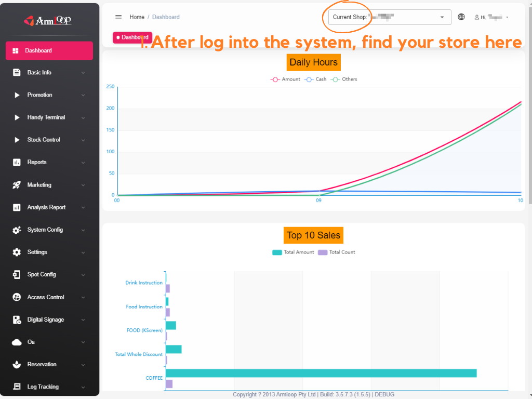Screen dimensions: 532x399
Task: Click the Home breadcrumb link
Action: 137,17
